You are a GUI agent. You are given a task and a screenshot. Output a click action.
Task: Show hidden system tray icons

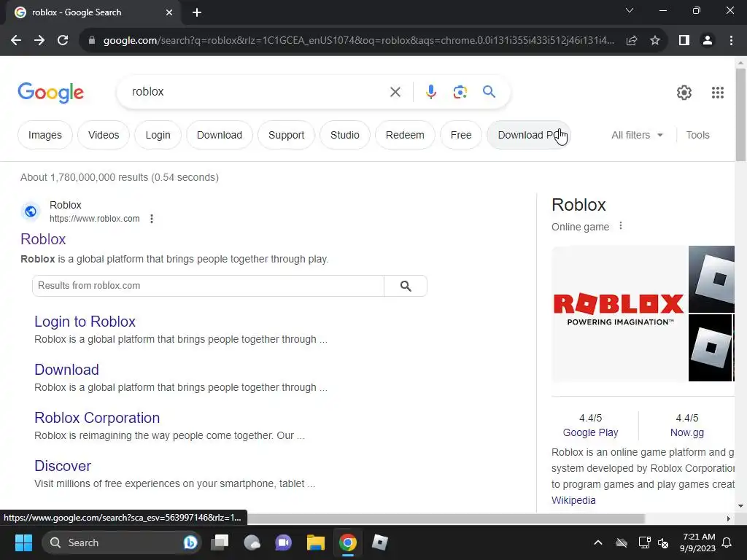(x=598, y=542)
